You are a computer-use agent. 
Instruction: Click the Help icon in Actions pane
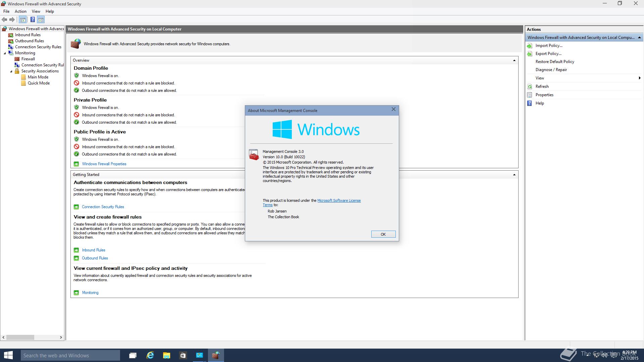click(x=530, y=103)
